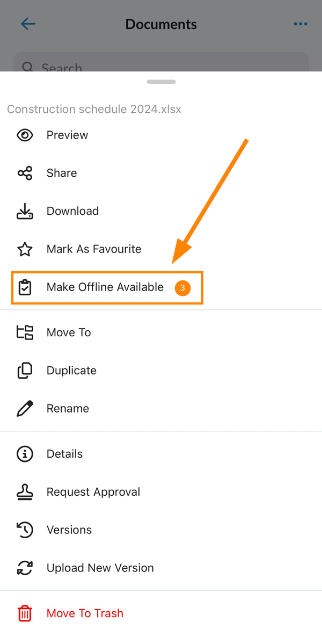Click the Details info circle icon
Screen dimensions: 322x644
(25, 454)
